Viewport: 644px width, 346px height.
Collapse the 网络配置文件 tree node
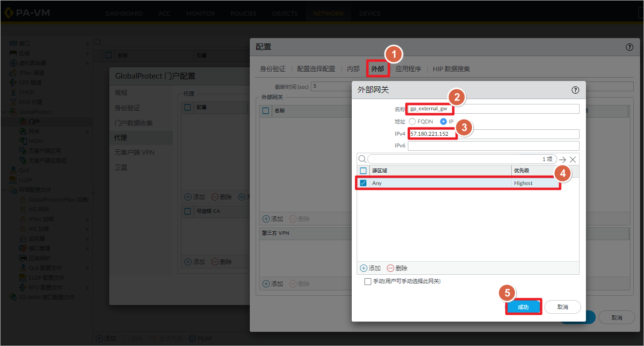(x=4, y=190)
